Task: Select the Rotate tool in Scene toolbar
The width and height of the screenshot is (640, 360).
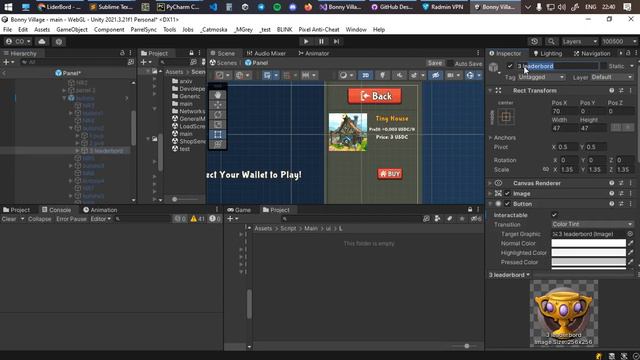Action: click(x=218, y=114)
